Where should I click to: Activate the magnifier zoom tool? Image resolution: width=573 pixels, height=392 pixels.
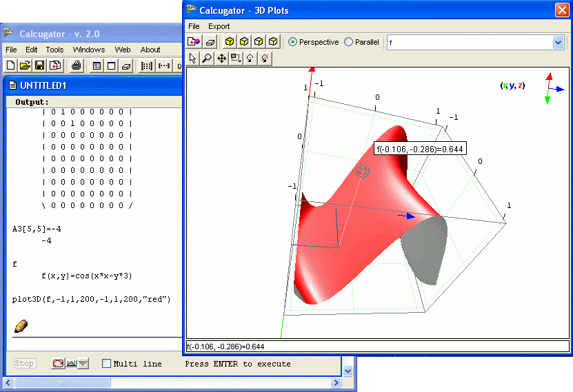click(x=207, y=59)
